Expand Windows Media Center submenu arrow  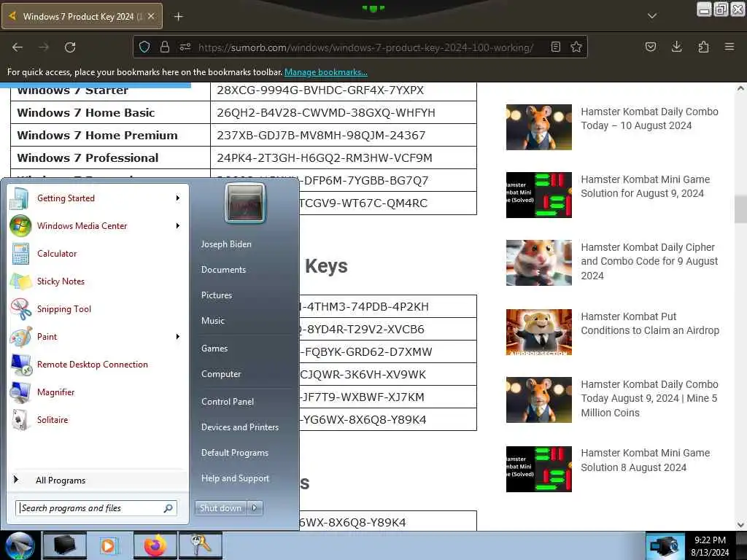pos(178,226)
